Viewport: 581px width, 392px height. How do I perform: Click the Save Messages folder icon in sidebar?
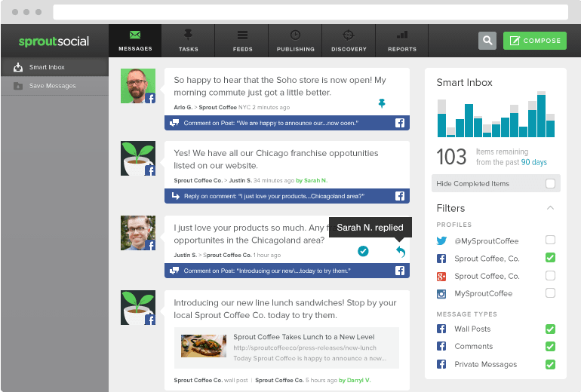(18, 86)
